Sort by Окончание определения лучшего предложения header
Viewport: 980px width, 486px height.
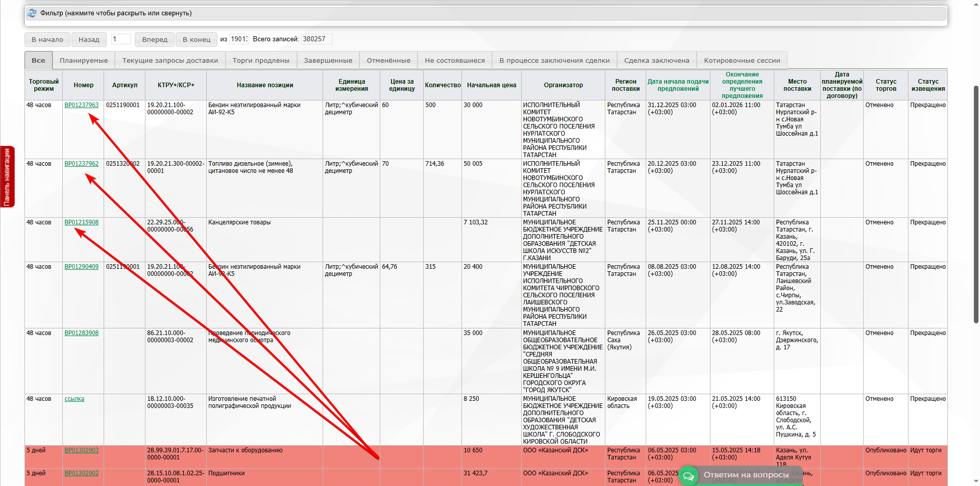tap(742, 85)
